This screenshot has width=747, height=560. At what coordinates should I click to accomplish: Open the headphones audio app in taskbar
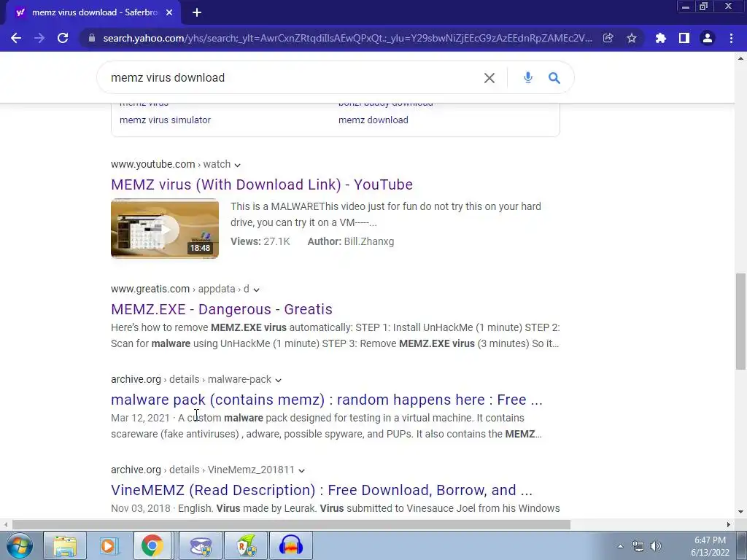click(291, 545)
